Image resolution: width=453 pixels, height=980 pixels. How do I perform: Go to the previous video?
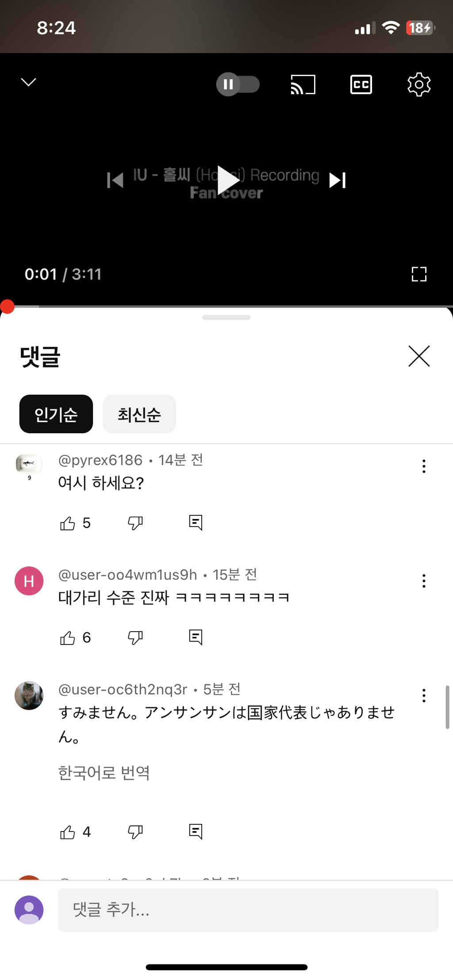click(115, 180)
